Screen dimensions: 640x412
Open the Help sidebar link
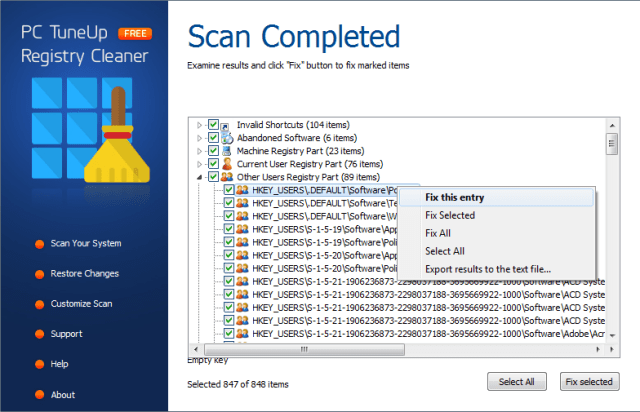tap(60, 364)
